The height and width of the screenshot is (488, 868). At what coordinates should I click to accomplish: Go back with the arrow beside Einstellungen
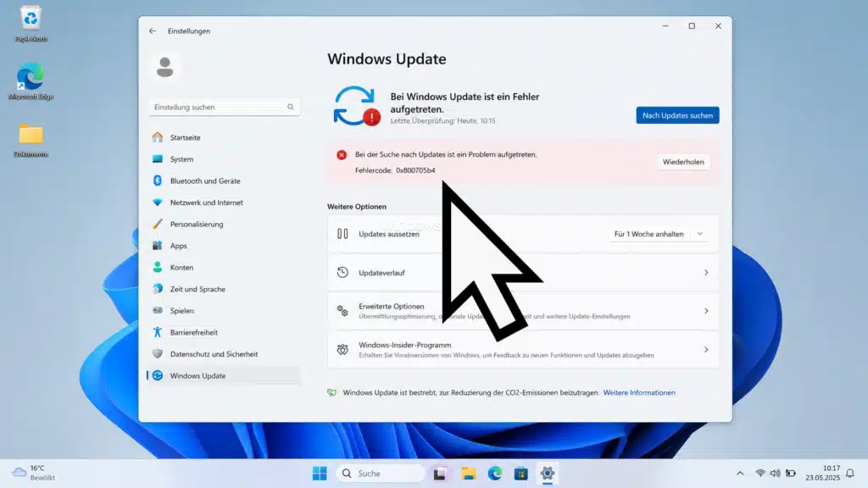click(153, 31)
